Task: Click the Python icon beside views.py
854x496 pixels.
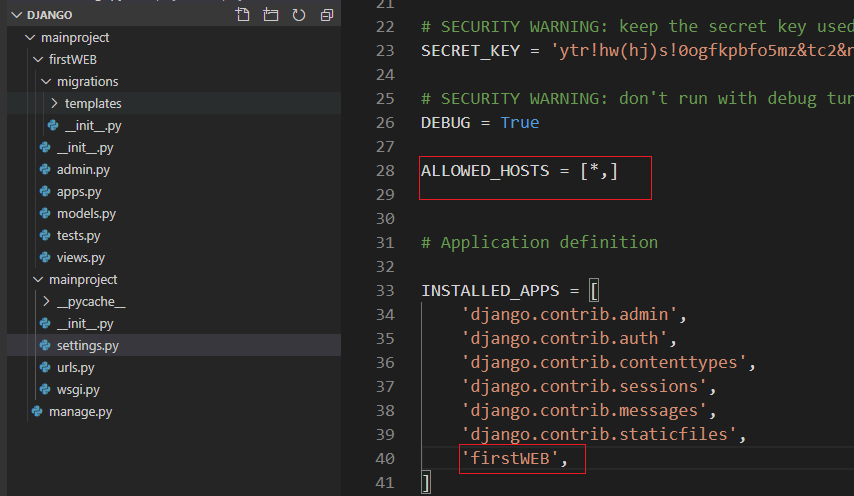Action: pos(45,258)
